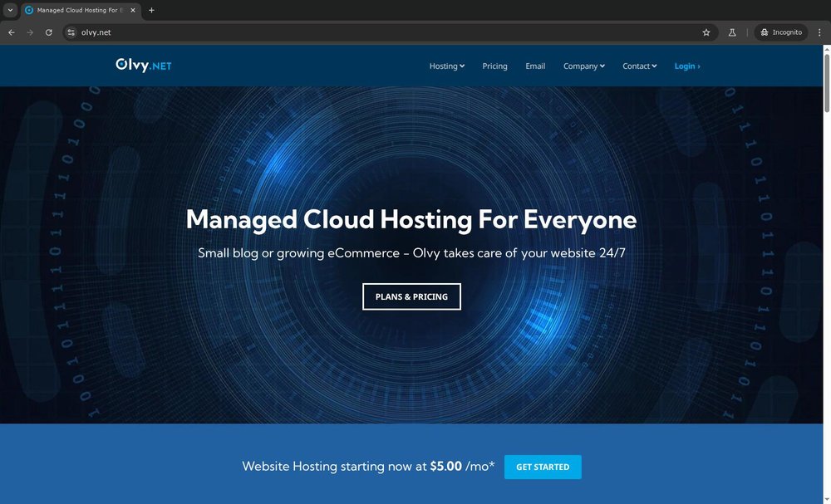Click the scrollbar up arrow

(x=827, y=48)
